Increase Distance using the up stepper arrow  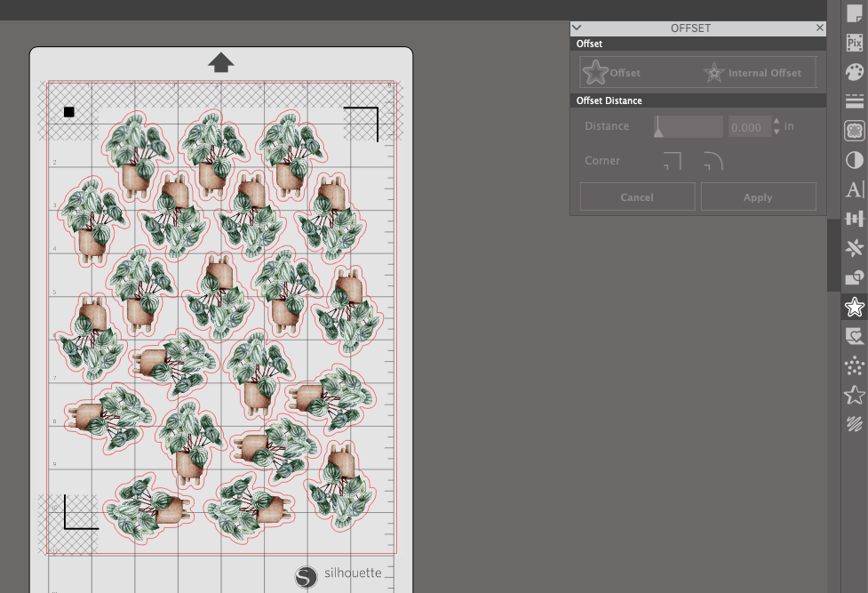click(x=776, y=122)
